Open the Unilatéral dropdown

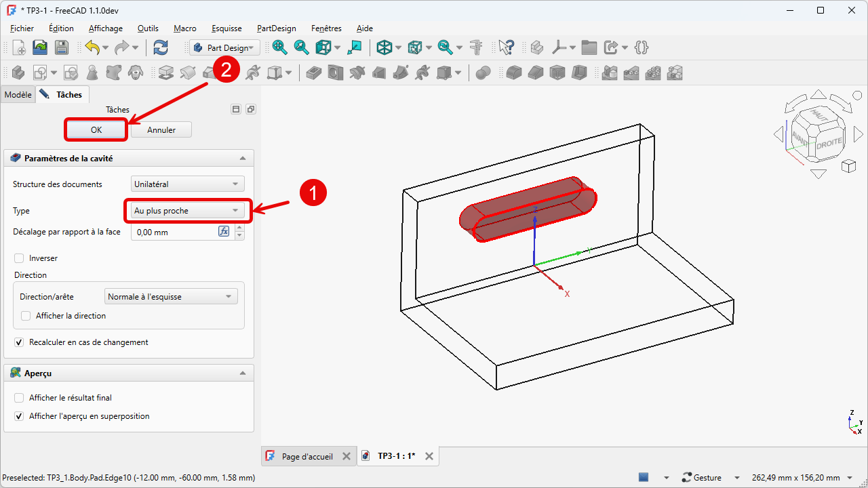click(188, 184)
